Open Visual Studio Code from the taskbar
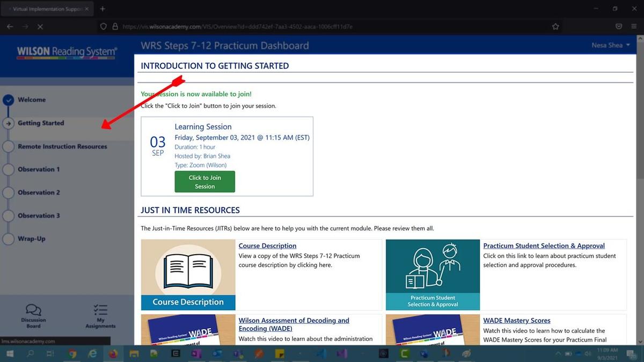Viewport: 644px width, 362px height. [321, 353]
